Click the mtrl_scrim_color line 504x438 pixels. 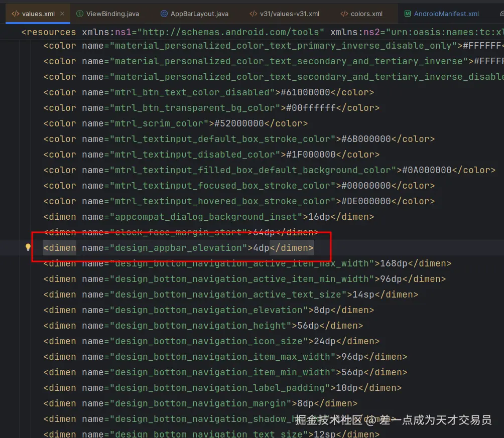(x=176, y=123)
